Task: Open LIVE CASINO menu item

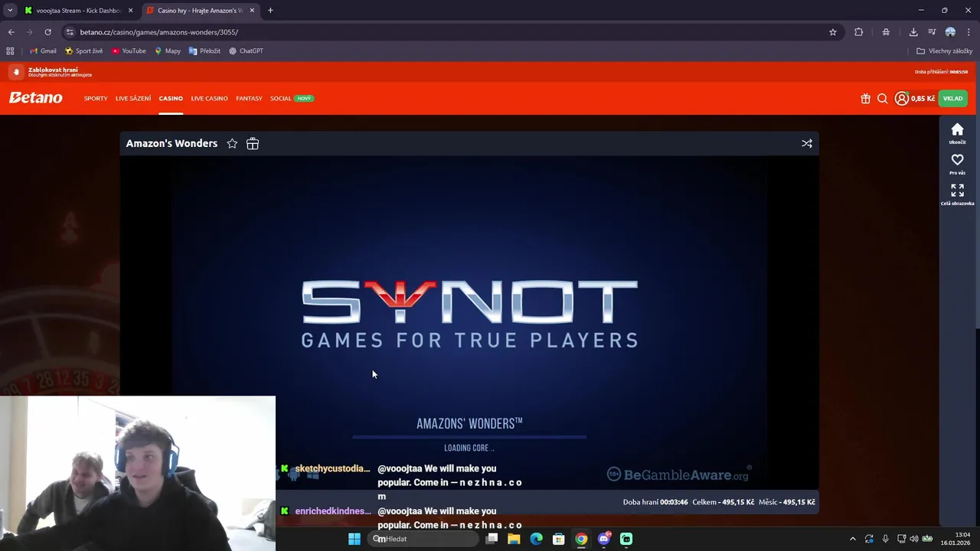Action: click(209, 98)
